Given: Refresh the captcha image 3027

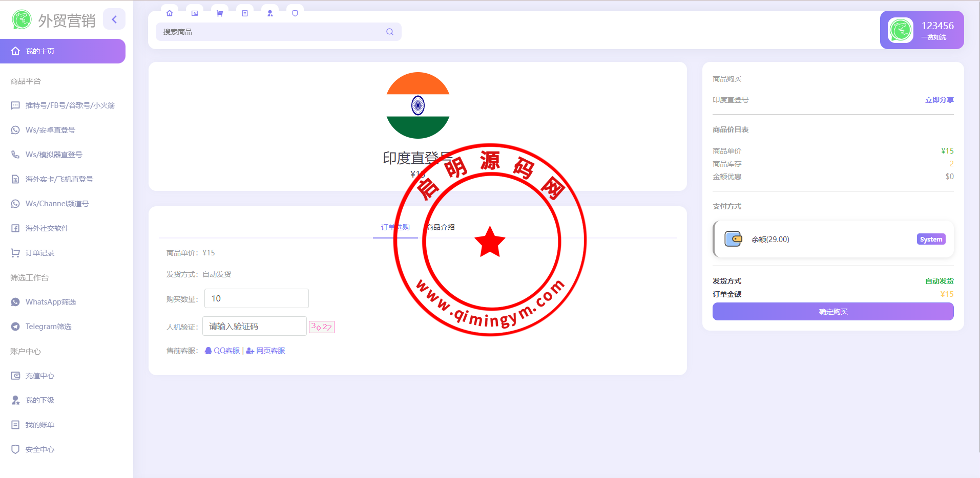Looking at the screenshot, I should coord(322,327).
